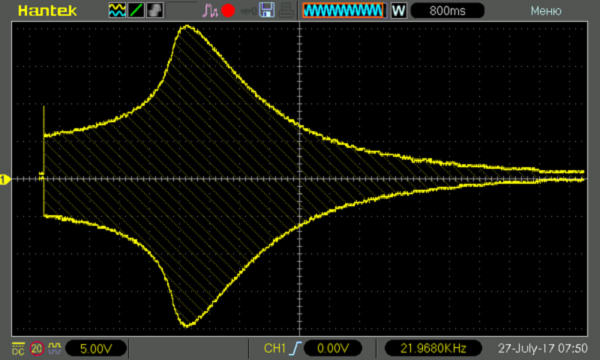Image resolution: width=600 pixels, height=360 pixels.
Task: Click the grayed-out key lock icon
Action: tap(248, 11)
